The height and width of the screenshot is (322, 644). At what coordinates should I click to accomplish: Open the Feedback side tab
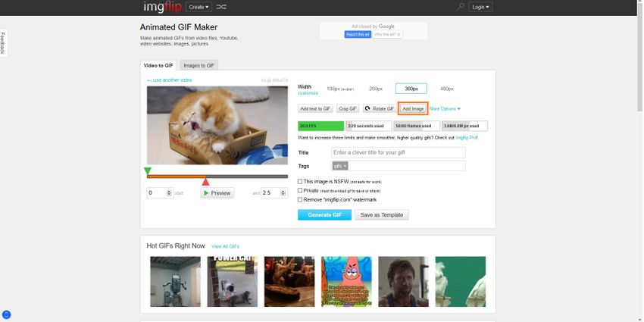(x=2, y=42)
